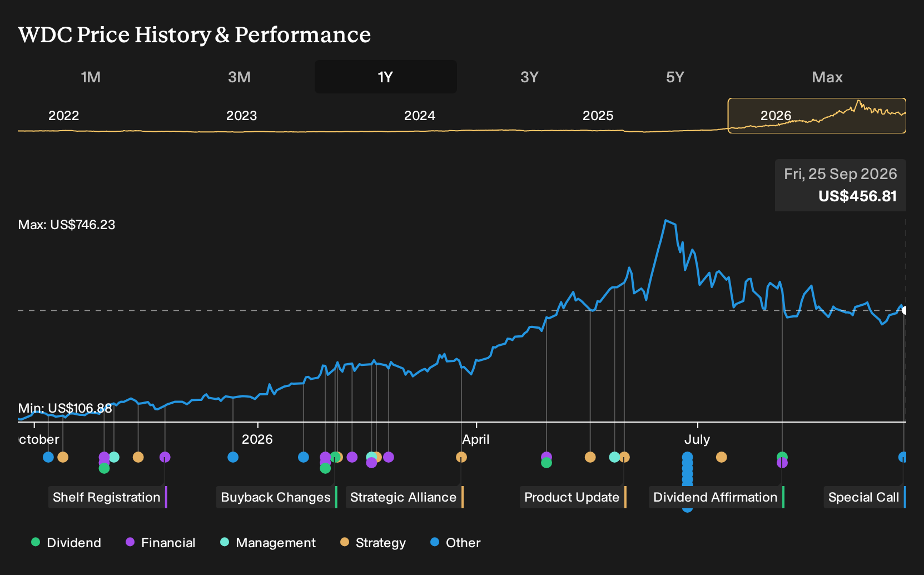Image resolution: width=924 pixels, height=575 pixels.
Task: Switch to the 3M range tab
Action: 239,77
